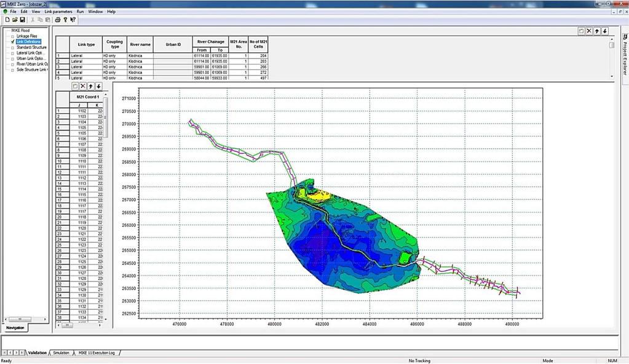Viewport: 629px width, 364px height.
Task: Click the M21 Coord table vertical scrollbar thumb
Action: (x=106, y=117)
